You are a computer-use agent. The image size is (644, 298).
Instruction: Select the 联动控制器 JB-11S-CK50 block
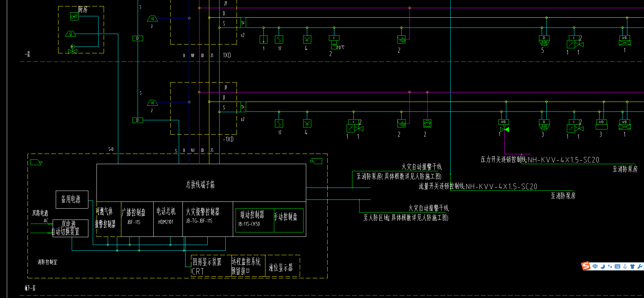[255, 220]
